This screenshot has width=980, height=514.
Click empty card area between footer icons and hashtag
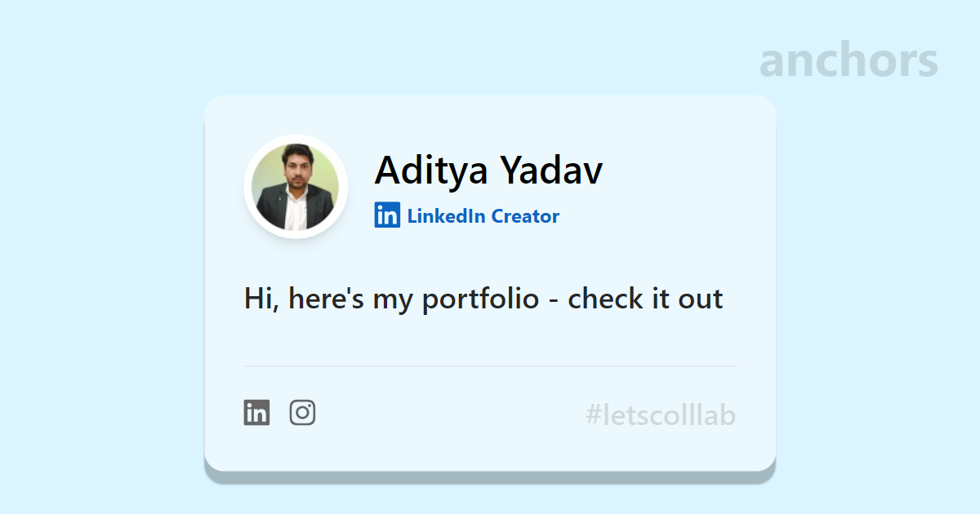449,414
